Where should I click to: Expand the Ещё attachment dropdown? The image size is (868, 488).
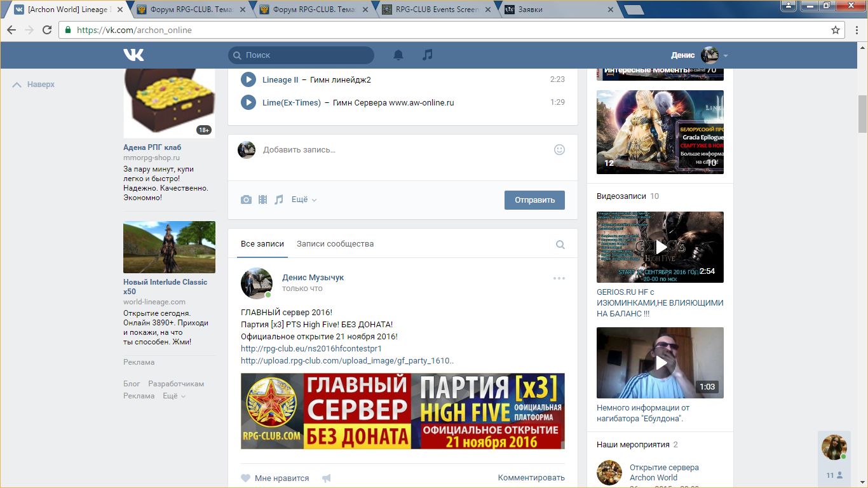point(304,200)
